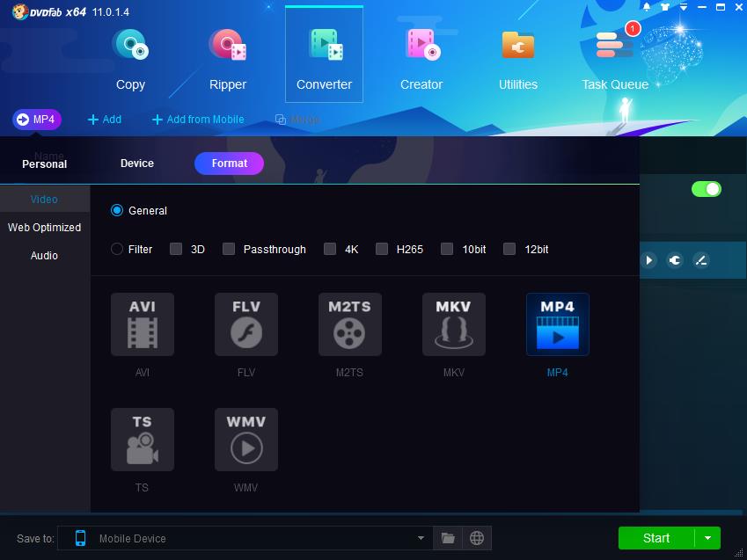Choose the AVI format icon
The image size is (747, 560).
click(143, 324)
